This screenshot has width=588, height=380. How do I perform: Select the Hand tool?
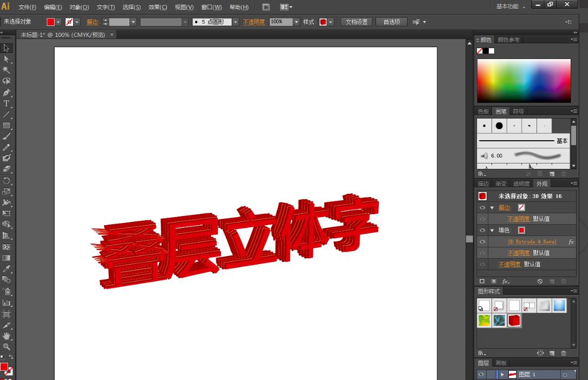point(7,336)
